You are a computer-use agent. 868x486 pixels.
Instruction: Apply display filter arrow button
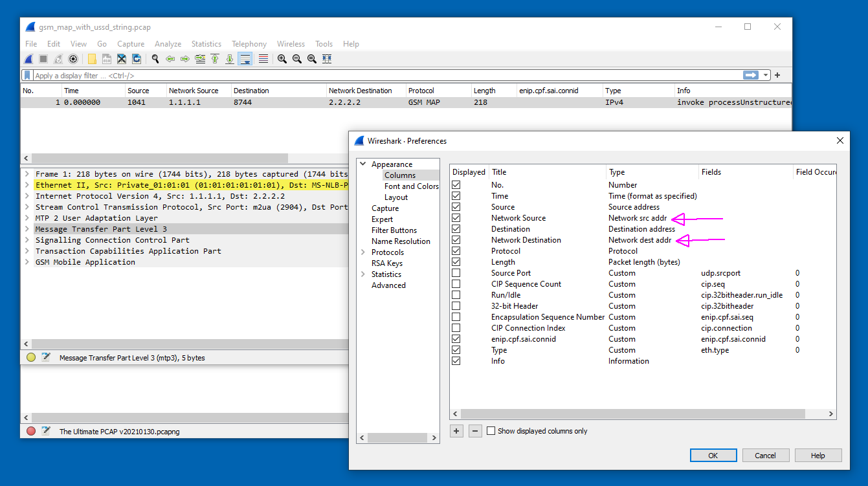coord(751,75)
